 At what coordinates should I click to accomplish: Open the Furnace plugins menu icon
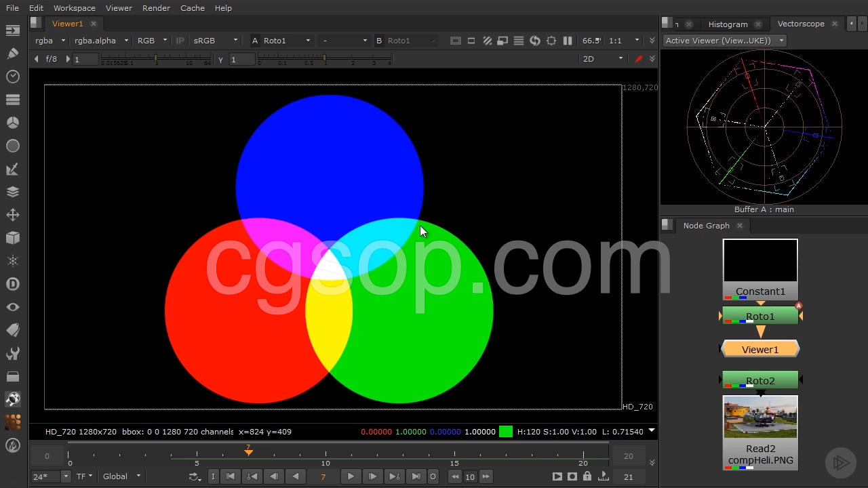[x=13, y=422]
